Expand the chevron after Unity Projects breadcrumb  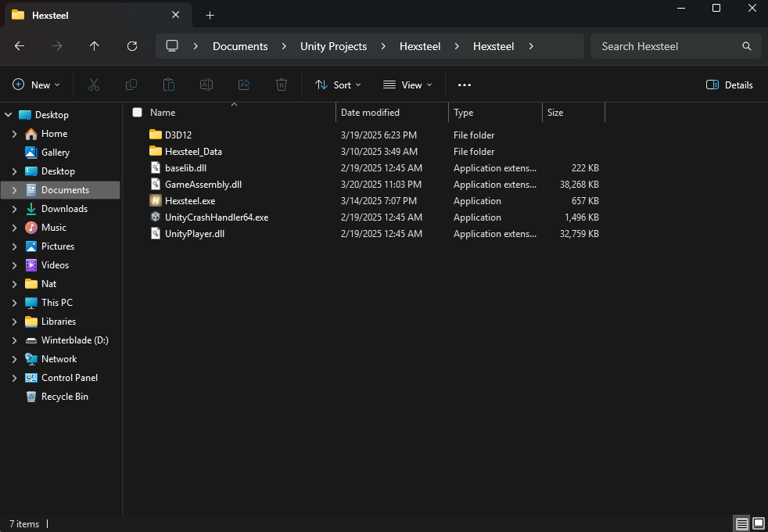pyautogui.click(x=383, y=46)
